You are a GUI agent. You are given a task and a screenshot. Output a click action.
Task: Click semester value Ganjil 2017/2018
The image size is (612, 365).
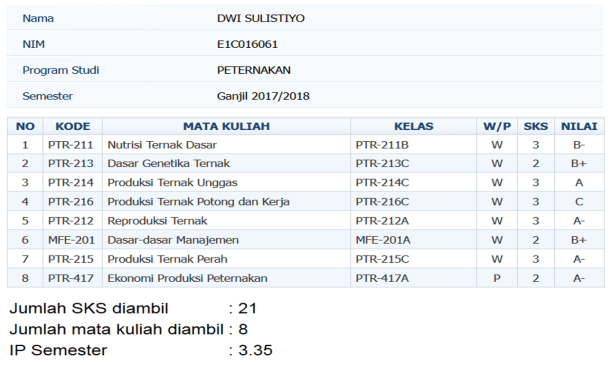(263, 96)
